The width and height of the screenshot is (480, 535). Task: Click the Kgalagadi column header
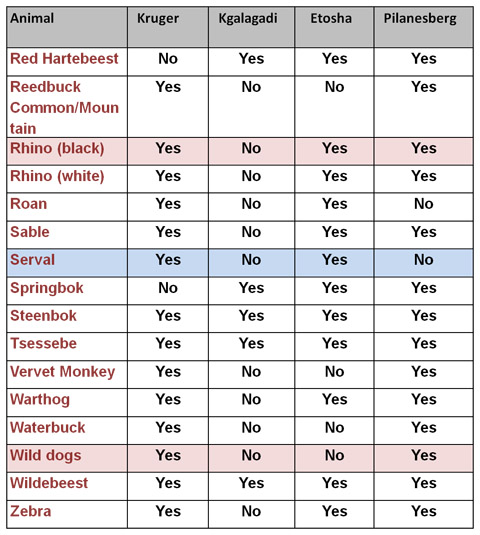click(248, 19)
